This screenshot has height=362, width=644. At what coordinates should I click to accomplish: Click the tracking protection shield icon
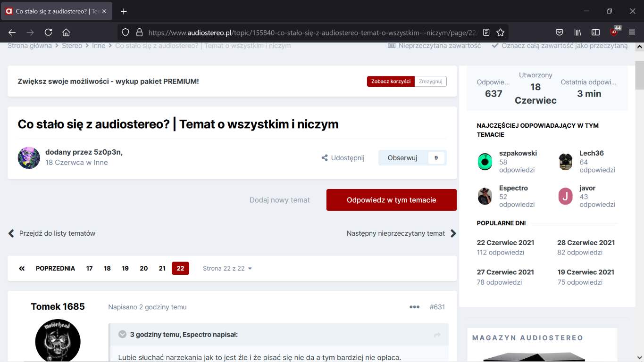125,33
